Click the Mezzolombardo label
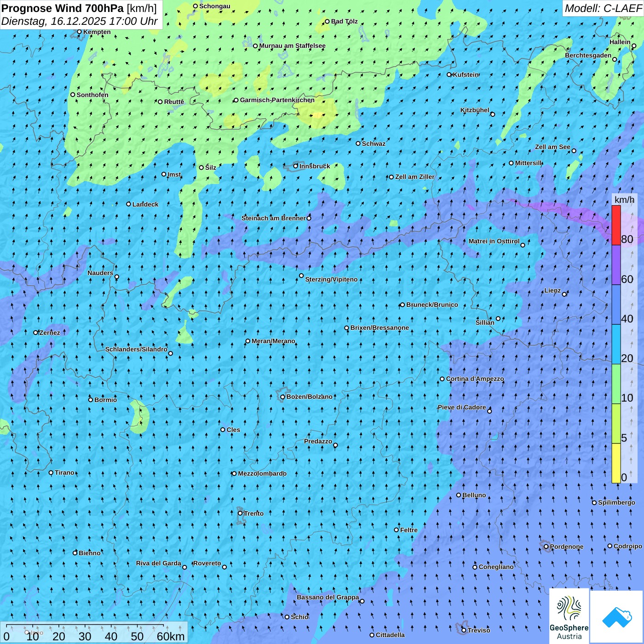The image size is (644, 644). 262,473
